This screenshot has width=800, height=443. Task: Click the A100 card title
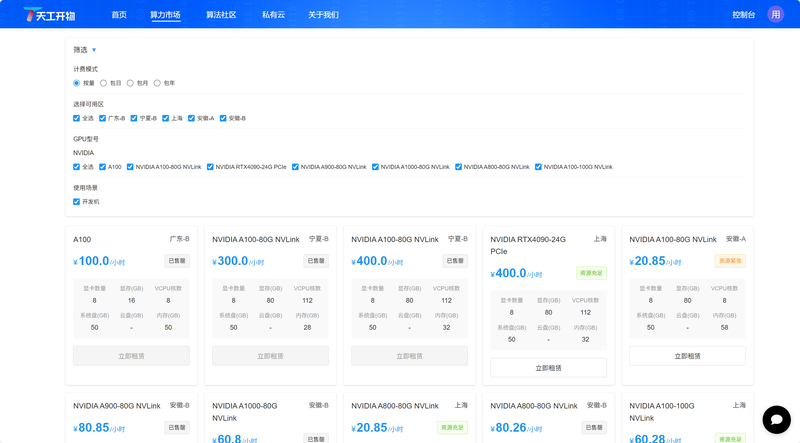tap(82, 239)
